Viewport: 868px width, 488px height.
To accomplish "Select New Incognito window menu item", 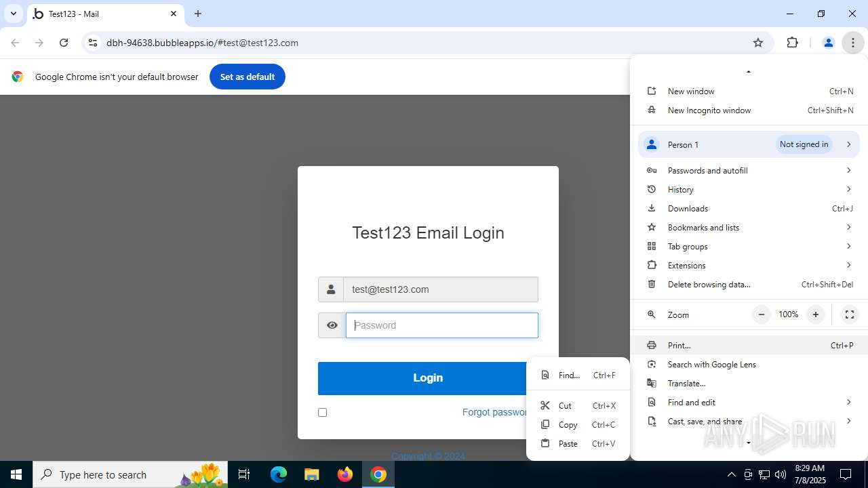I will click(x=749, y=110).
